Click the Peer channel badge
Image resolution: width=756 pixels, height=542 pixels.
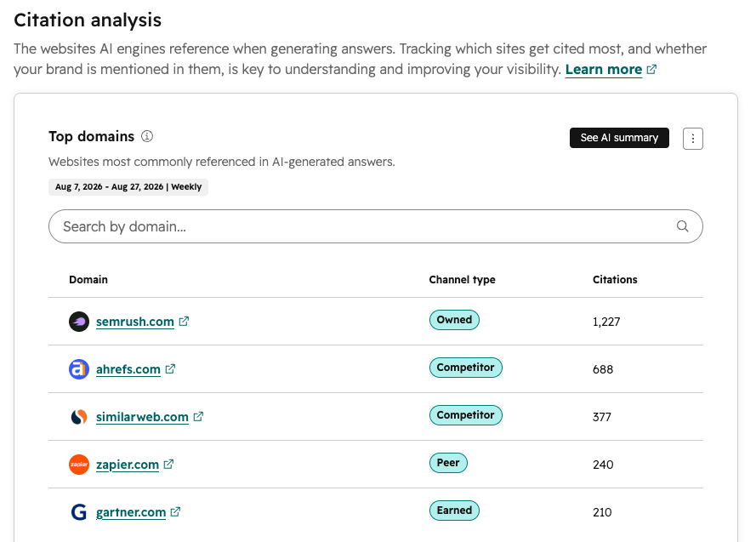pyautogui.click(x=448, y=464)
